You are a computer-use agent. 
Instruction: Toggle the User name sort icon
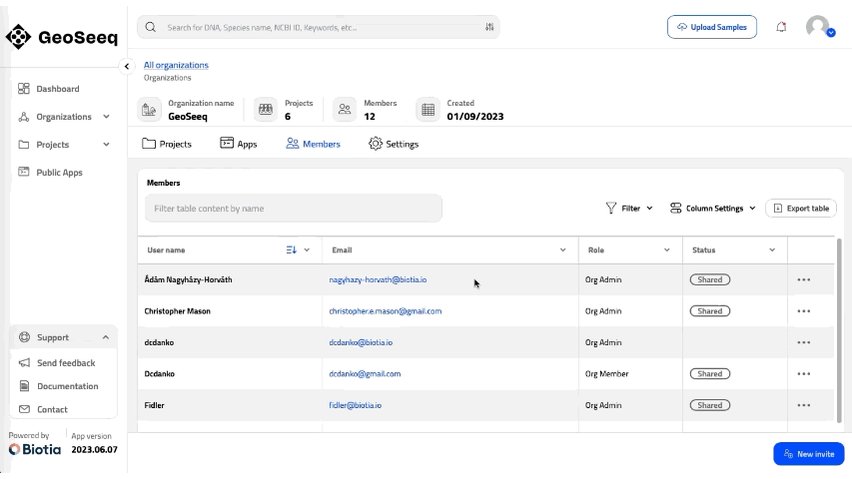coord(291,250)
